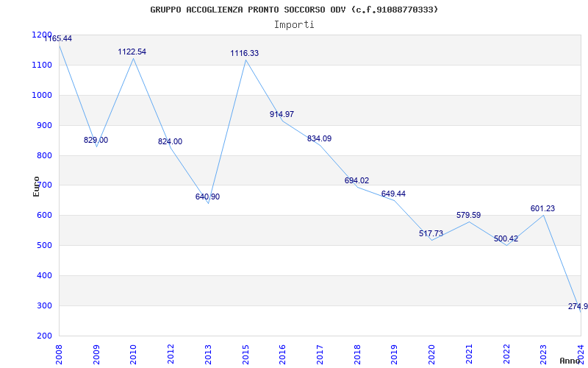The height and width of the screenshot is (368, 588).
Task: Click the 500 y-axis tick label
Action: [x=44, y=246]
